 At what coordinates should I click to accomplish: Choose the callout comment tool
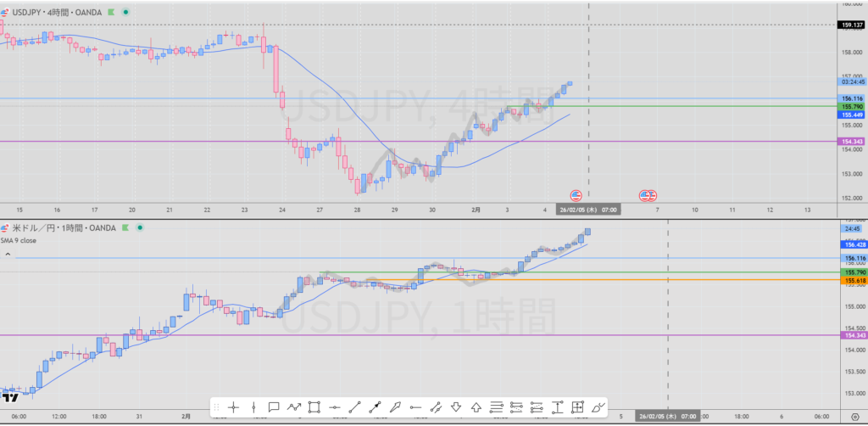point(274,407)
